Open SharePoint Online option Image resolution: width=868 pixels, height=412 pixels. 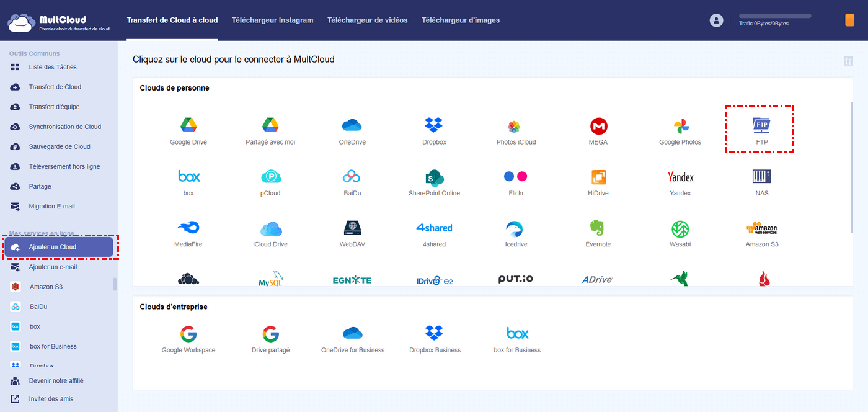click(434, 182)
